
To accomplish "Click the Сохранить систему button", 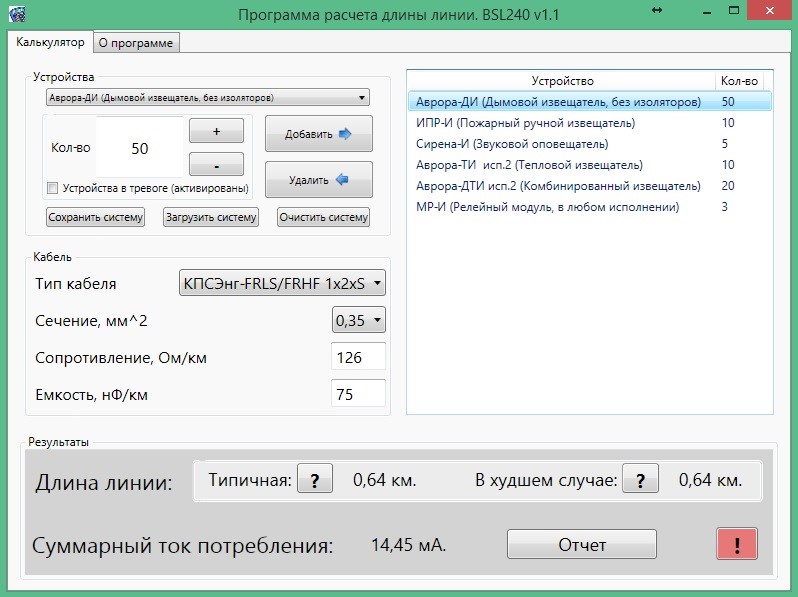I will coord(95,217).
